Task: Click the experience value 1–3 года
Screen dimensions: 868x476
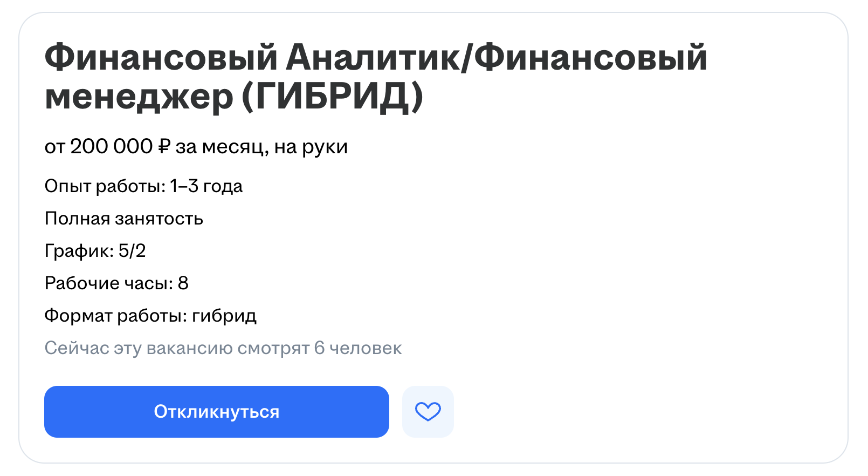Action: pos(206,186)
